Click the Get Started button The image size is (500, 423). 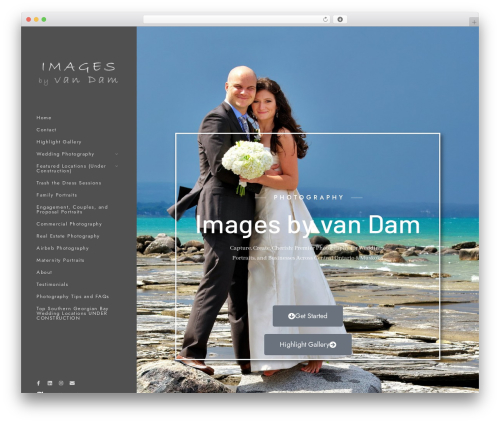(x=308, y=316)
